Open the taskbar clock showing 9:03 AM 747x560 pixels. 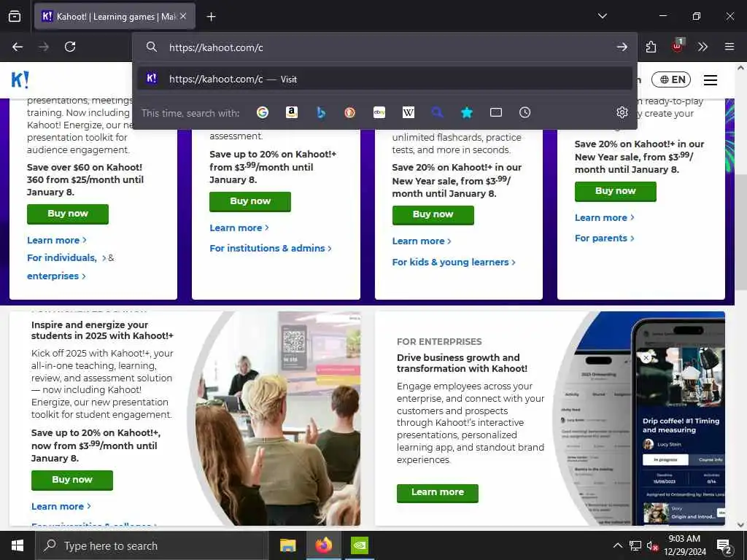point(684,545)
